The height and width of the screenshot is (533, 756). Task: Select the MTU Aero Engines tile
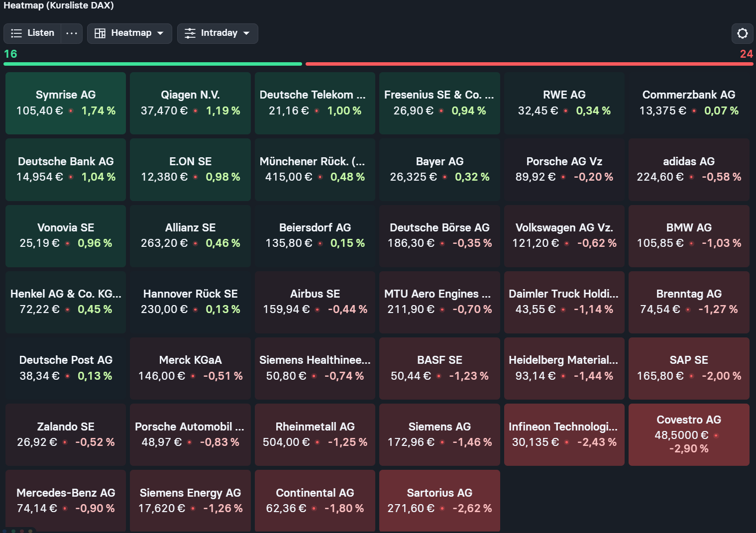[439, 302]
